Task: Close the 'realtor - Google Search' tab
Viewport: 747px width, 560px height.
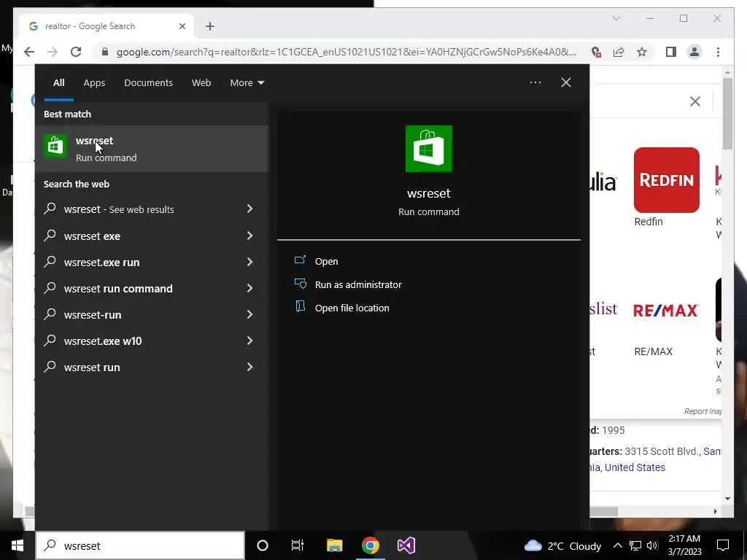Action: coord(182,26)
